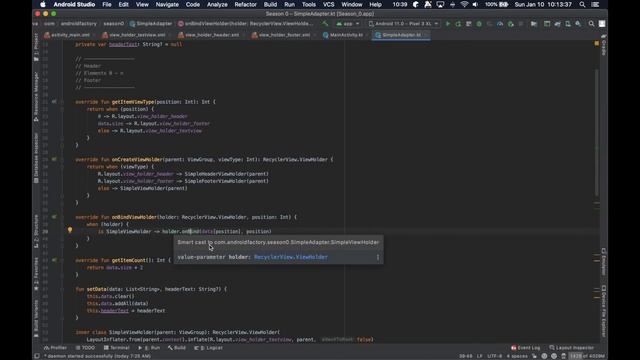Click the yellow lightbulb quick-fix icon
This screenshot has width=640, height=360.
pyautogui.click(x=70, y=230)
